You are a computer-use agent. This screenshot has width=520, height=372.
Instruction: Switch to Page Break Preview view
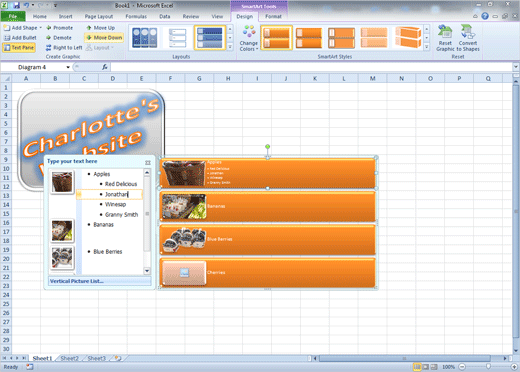tap(434, 367)
